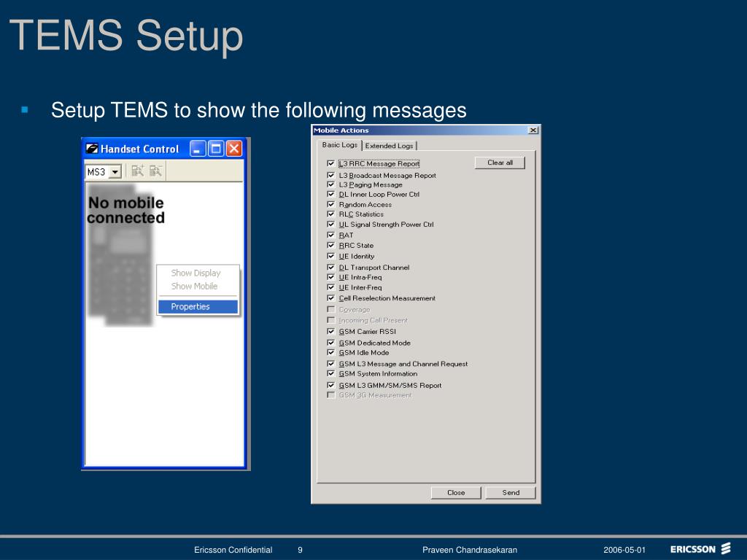The width and height of the screenshot is (747, 560).
Task: Click the 'No mobile connected' text
Action: tap(125, 210)
